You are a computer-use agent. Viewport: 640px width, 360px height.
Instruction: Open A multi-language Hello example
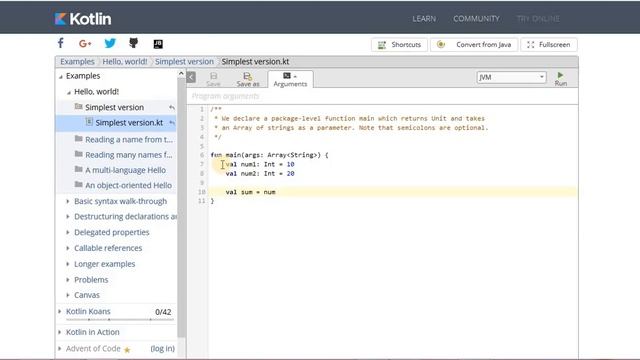point(125,170)
